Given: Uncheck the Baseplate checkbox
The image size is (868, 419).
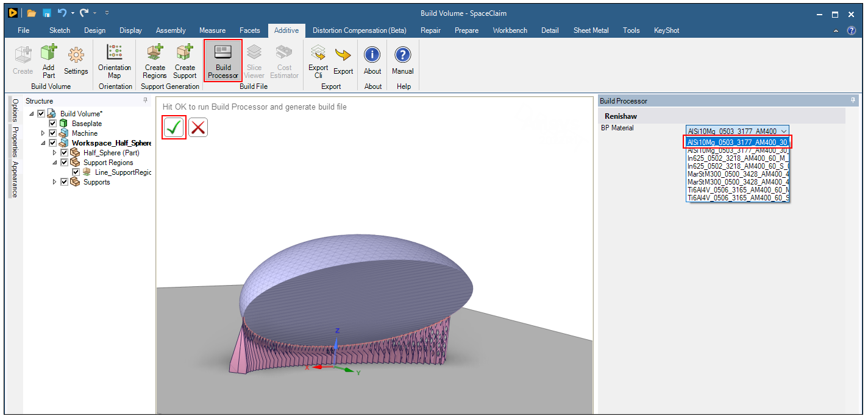Looking at the screenshot, I should coord(52,123).
